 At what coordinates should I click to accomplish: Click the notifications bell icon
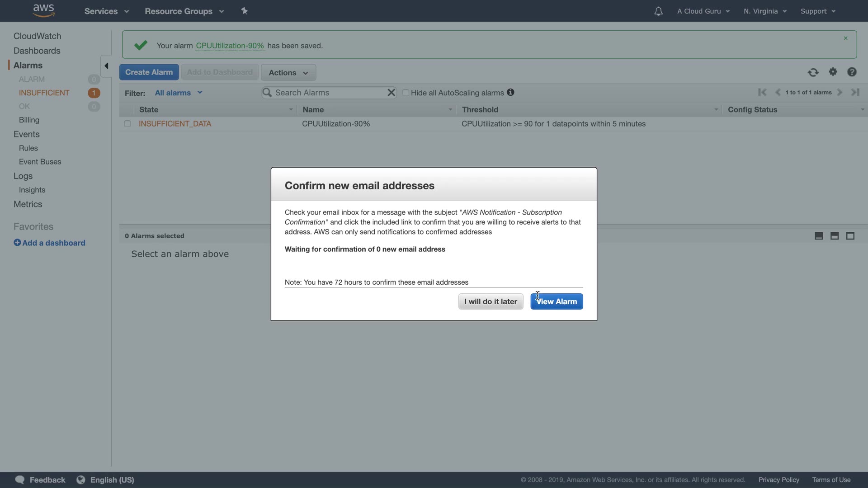click(658, 11)
